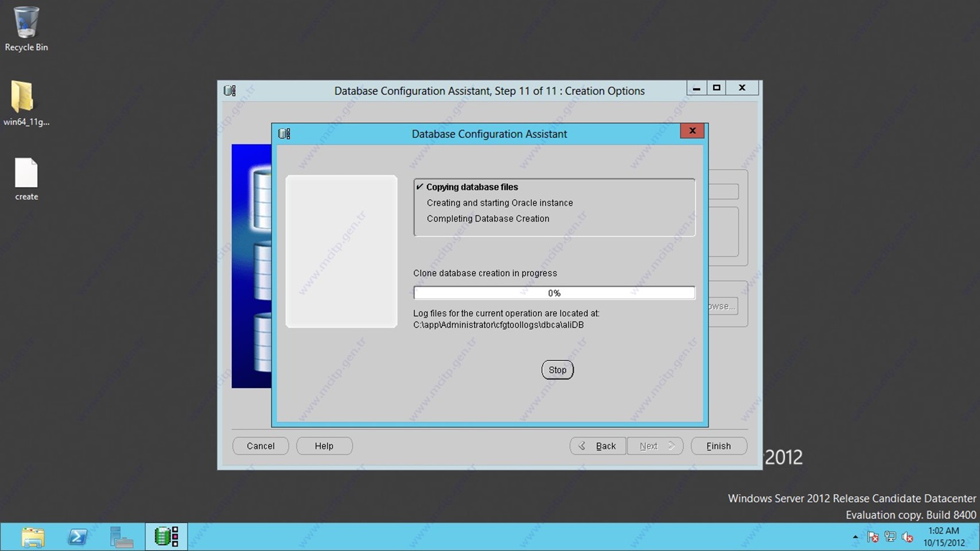Minimize the Step 11 wizard window
Viewport: 980px width, 551px height.
[696, 88]
